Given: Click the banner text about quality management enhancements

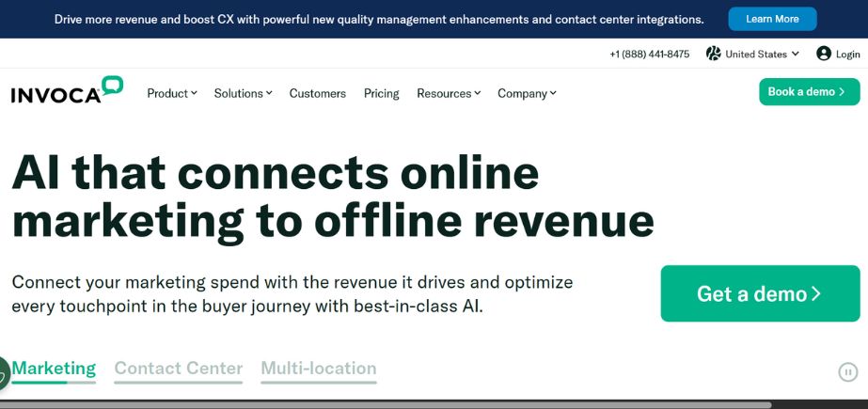Looking at the screenshot, I should click(379, 20).
